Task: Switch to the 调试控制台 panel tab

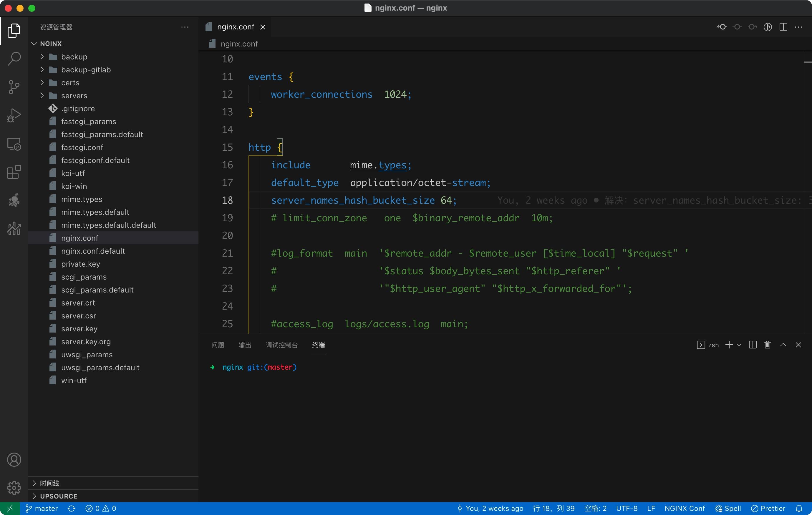Action: [281, 345]
